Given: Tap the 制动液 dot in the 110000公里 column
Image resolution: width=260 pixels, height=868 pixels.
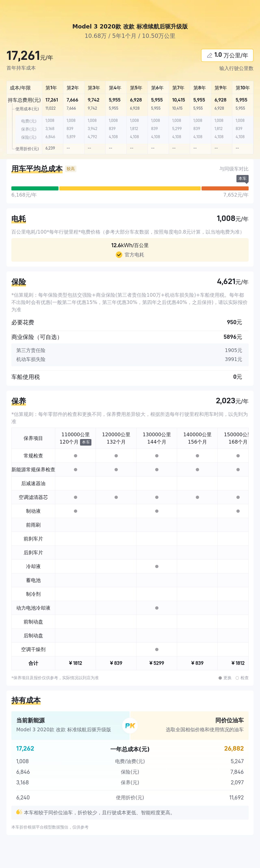Looking at the screenshot, I should pos(75,511).
